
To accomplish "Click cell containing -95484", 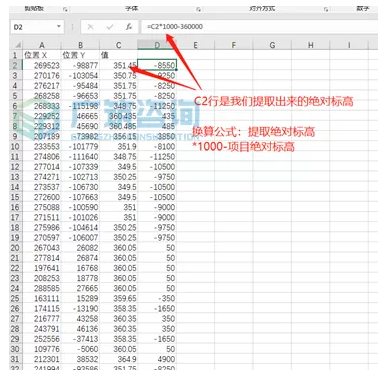I will click(x=80, y=86).
